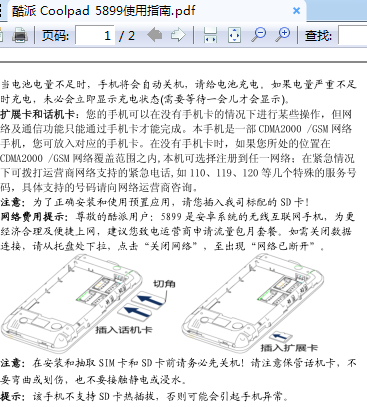Viewport: 367px width, 407px height.
Task: Click the right phone diagram with SD card
Action: pyautogui.click(x=253, y=302)
